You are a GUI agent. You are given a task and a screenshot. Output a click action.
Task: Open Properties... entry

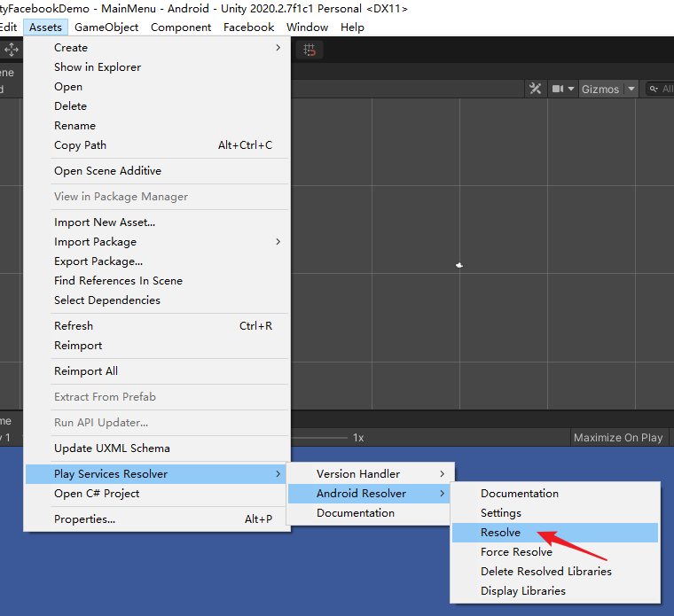tap(157, 519)
